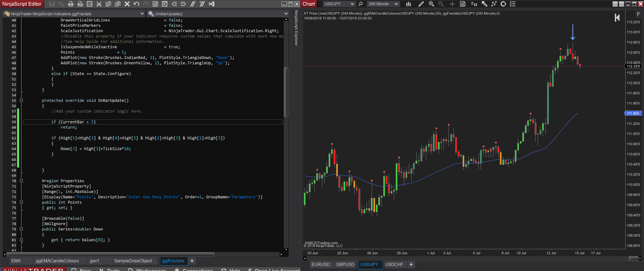Select the ggFractals editor tab

[173, 261]
